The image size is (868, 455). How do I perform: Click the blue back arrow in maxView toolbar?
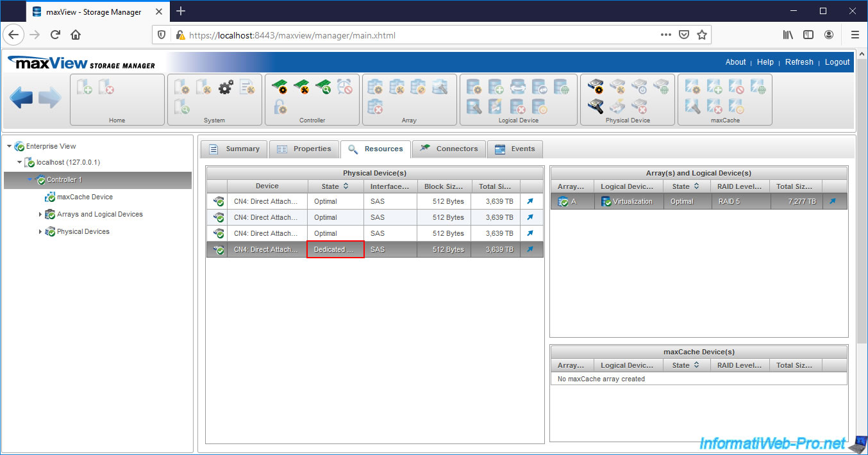[x=21, y=98]
